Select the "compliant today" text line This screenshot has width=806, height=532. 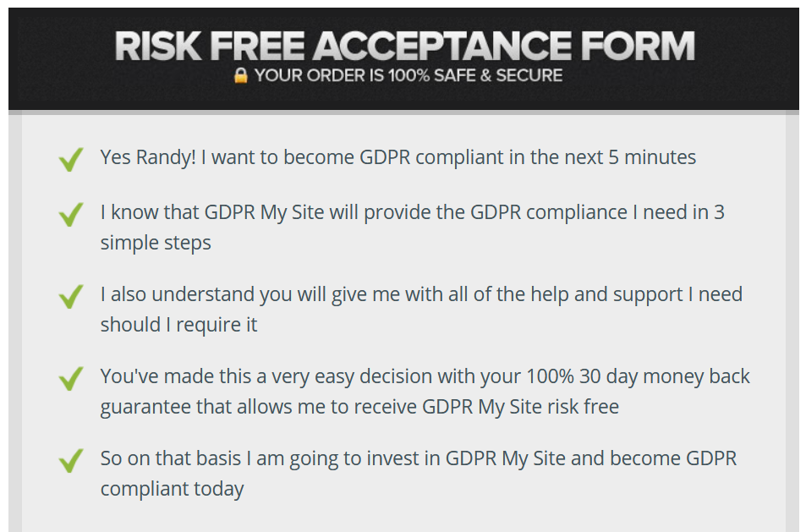[173, 490]
